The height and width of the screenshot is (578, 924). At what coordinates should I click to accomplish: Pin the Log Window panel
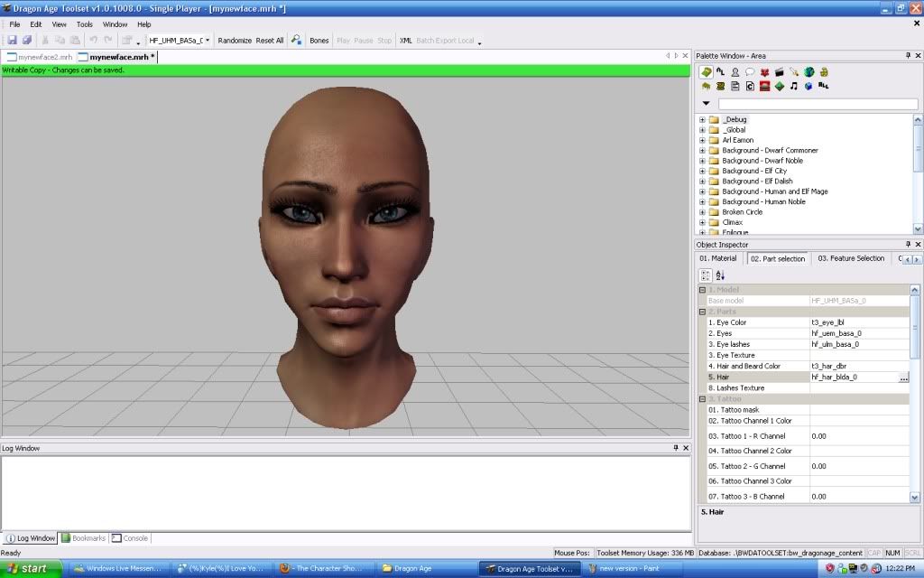(x=675, y=448)
